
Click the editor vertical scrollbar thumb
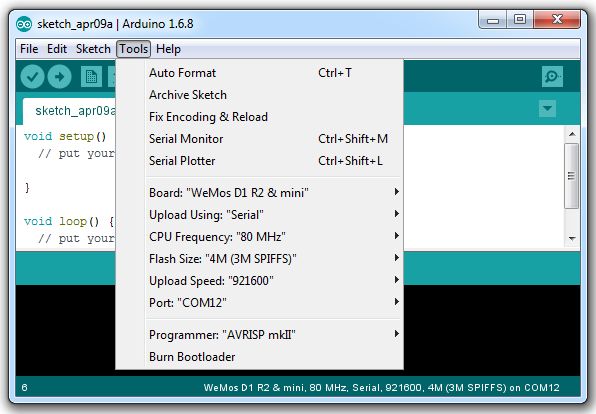(x=571, y=176)
